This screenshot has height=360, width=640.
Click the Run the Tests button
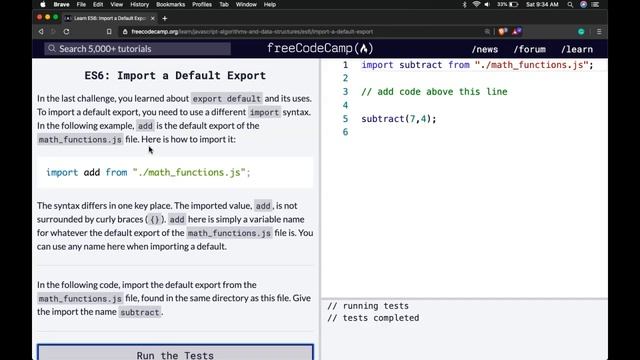[x=175, y=353]
